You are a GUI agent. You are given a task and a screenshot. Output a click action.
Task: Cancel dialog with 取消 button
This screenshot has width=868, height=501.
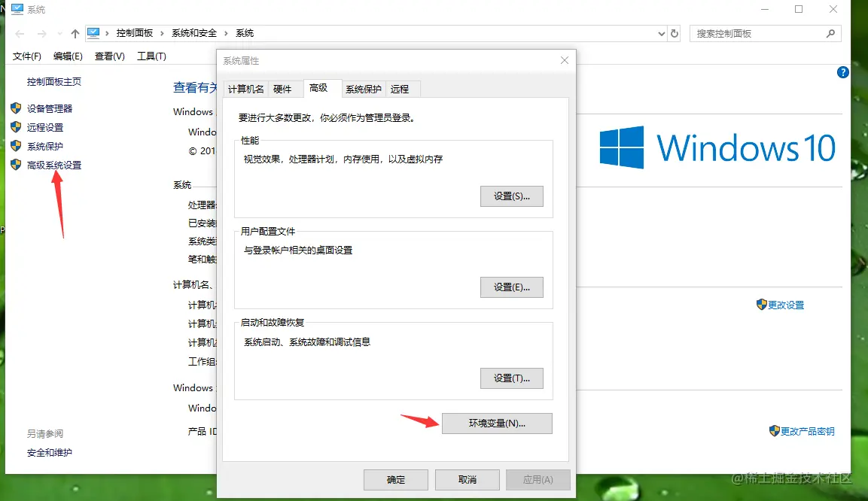(468, 479)
